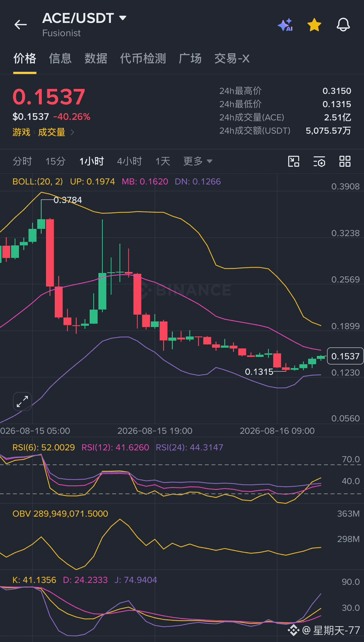The height and width of the screenshot is (642, 364).
Task: Tap the 24h最低价 value 0.1315
Action: (337, 104)
